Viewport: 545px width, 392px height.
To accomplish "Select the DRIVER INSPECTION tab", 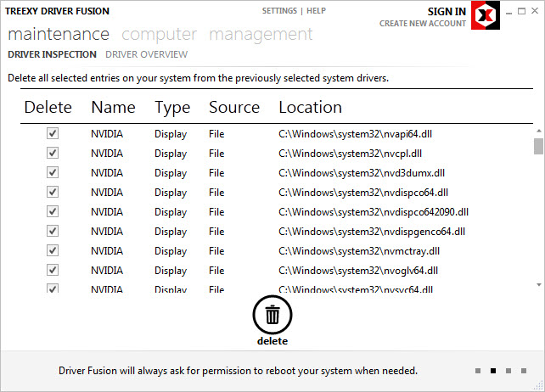I will (52, 54).
